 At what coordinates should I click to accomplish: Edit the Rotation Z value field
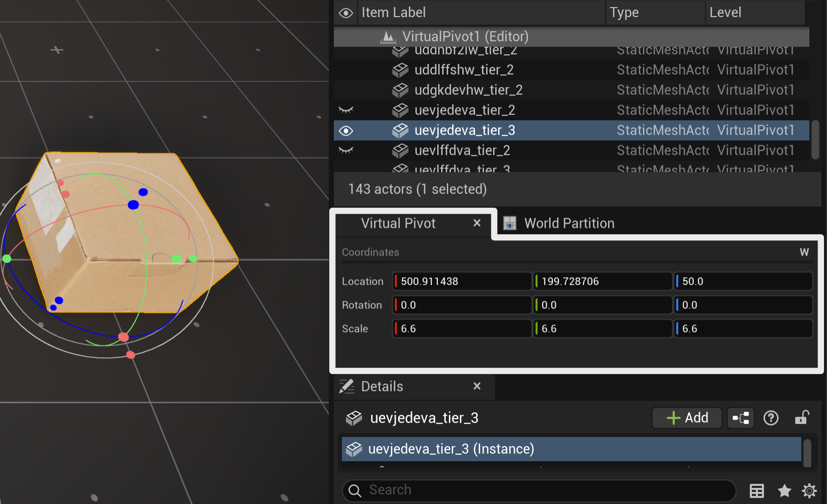click(743, 305)
